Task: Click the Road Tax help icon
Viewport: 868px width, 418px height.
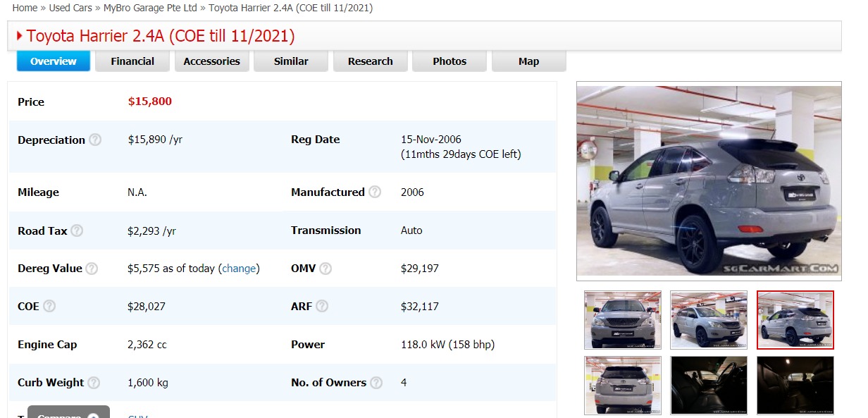Action: 77,230
